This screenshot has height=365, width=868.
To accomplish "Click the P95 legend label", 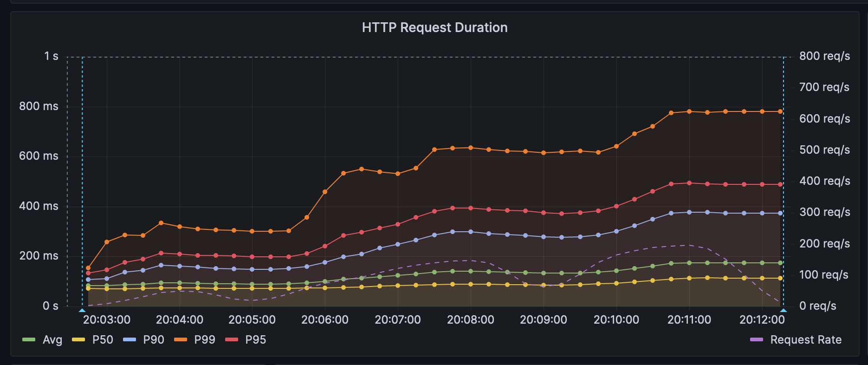I will coord(256,340).
